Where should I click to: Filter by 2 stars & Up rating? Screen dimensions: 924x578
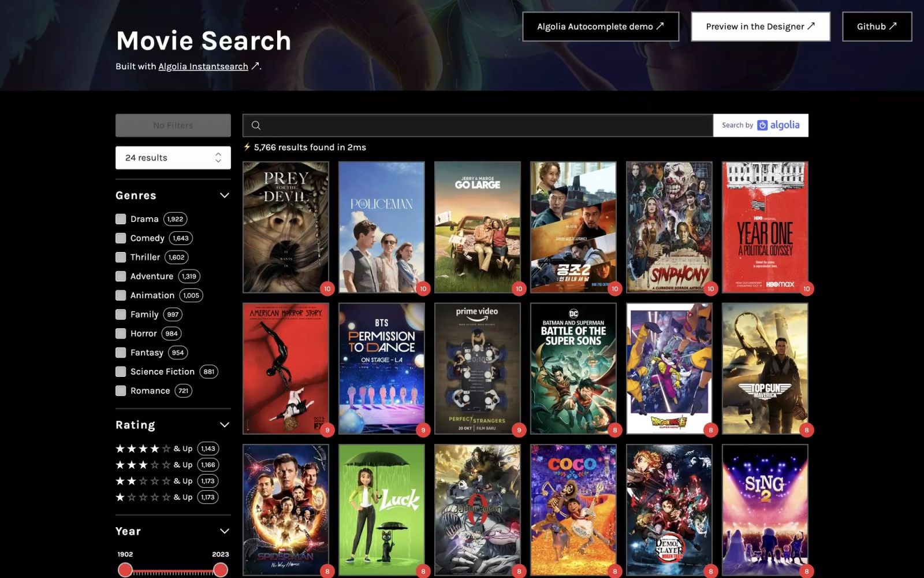click(x=167, y=481)
